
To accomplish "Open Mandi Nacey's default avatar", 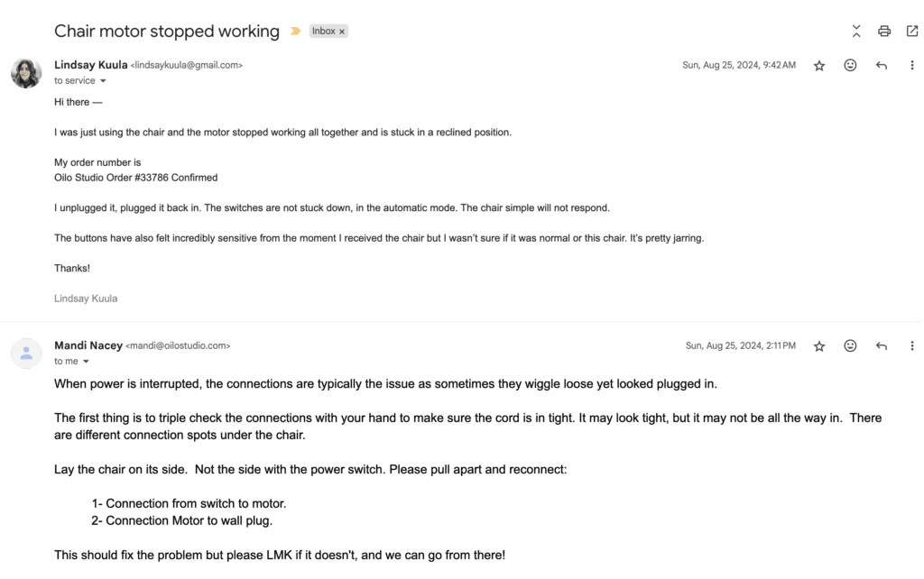I will [x=26, y=354].
